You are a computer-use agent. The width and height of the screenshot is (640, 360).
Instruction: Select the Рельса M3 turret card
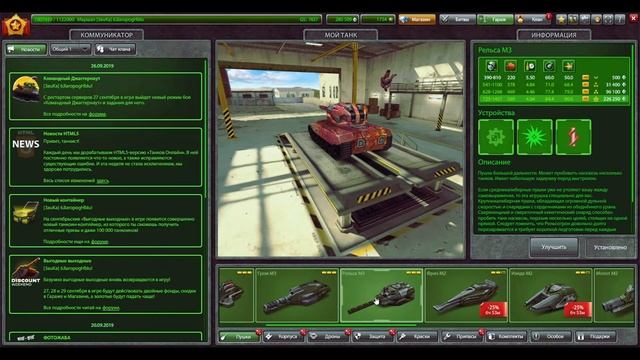point(381,296)
